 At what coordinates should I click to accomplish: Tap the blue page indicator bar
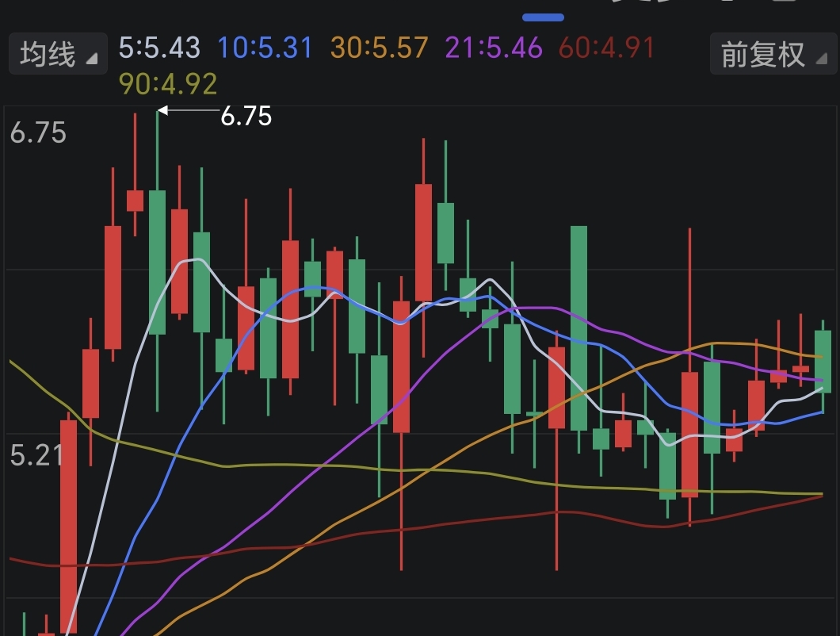point(543,17)
